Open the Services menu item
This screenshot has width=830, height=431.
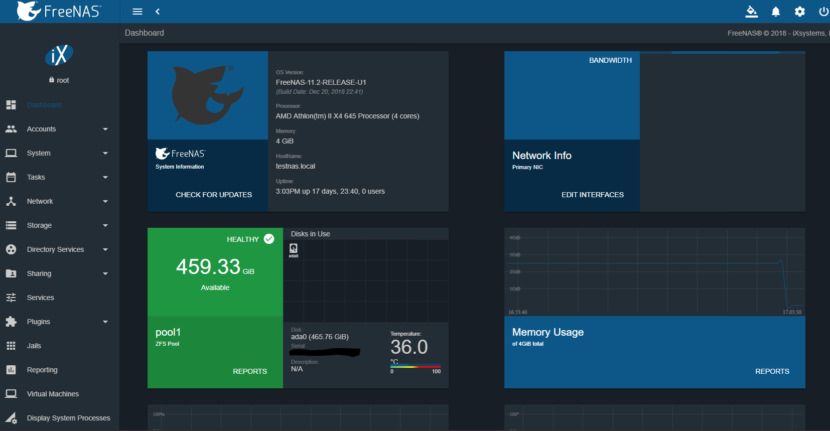pyautogui.click(x=59, y=298)
